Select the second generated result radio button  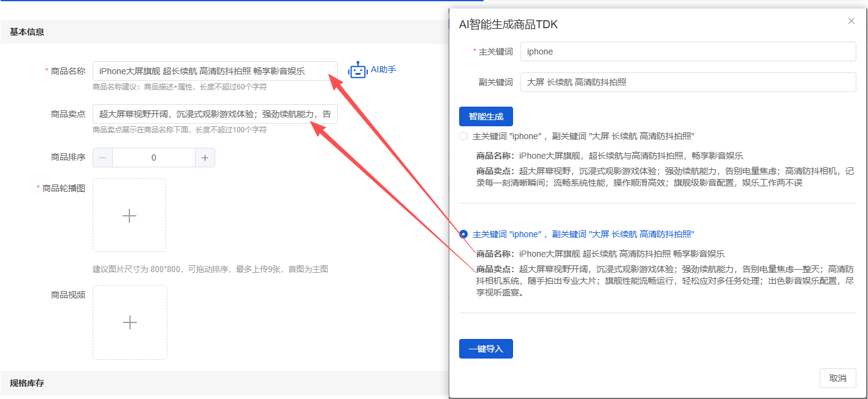(463, 234)
